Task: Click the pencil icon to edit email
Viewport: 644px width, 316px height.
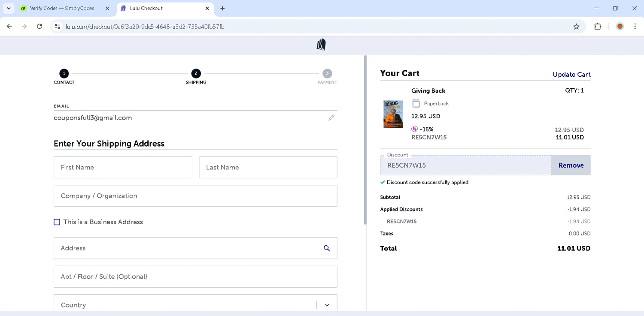Action: tap(331, 117)
